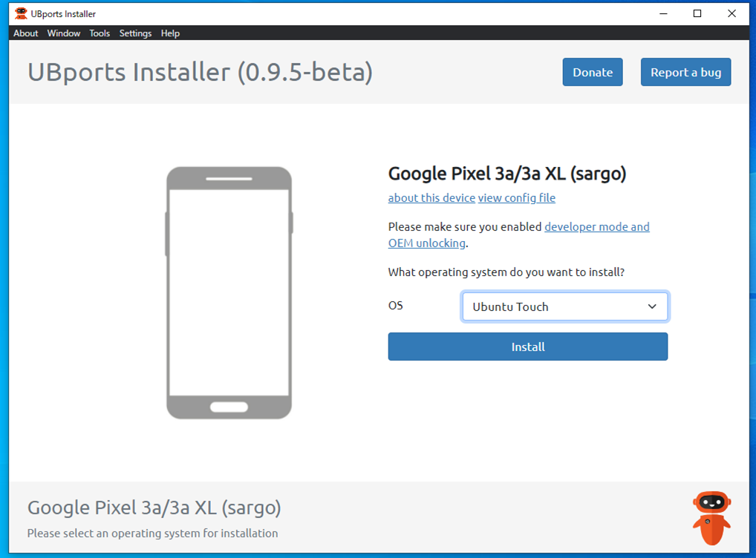Click the Report a bug button
This screenshot has height=558, width=756.
[685, 72]
